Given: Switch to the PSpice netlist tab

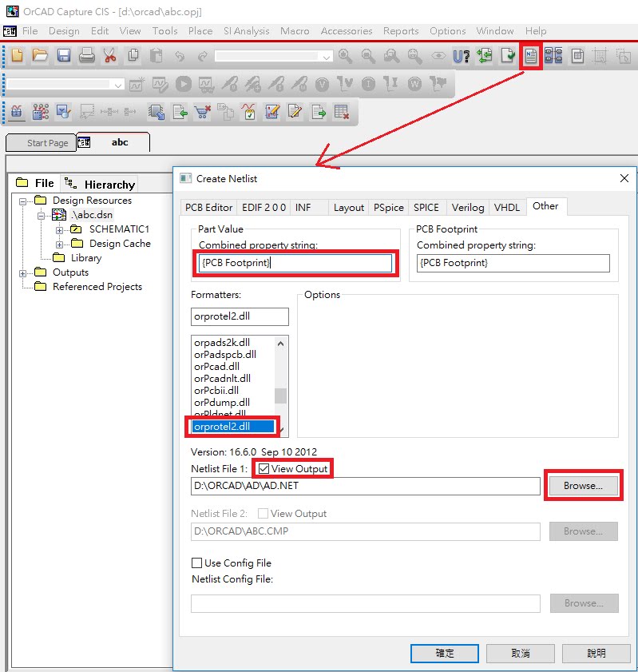Looking at the screenshot, I should 388,208.
